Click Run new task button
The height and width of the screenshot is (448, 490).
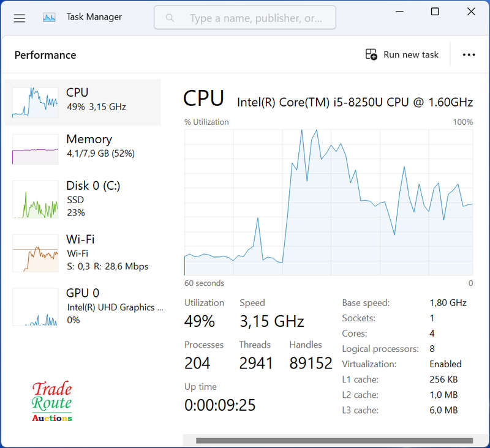pyautogui.click(x=402, y=54)
